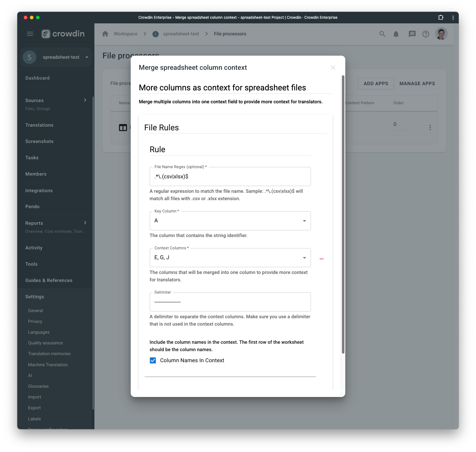Click File processors breadcrumb
This screenshot has height=452, width=476.
(230, 34)
